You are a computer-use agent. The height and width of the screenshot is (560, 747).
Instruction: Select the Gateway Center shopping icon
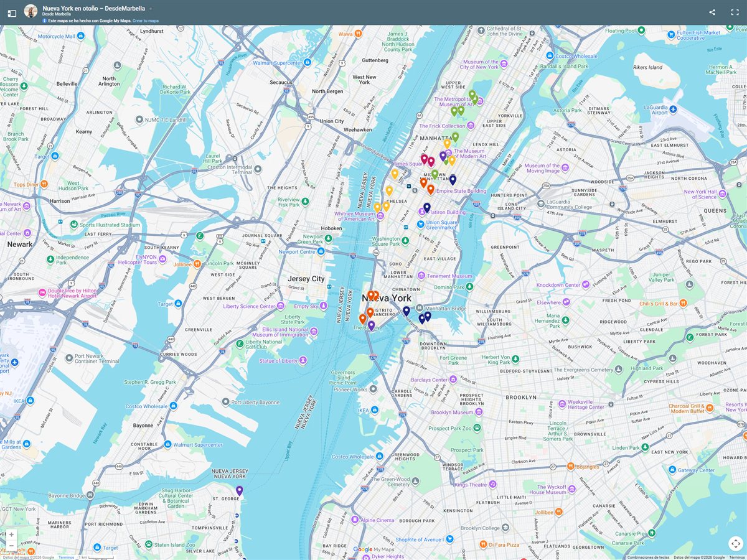672,470
